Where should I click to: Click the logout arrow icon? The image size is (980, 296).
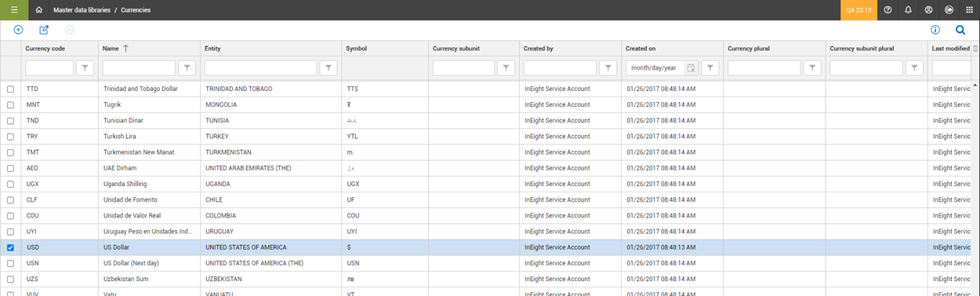point(949,10)
